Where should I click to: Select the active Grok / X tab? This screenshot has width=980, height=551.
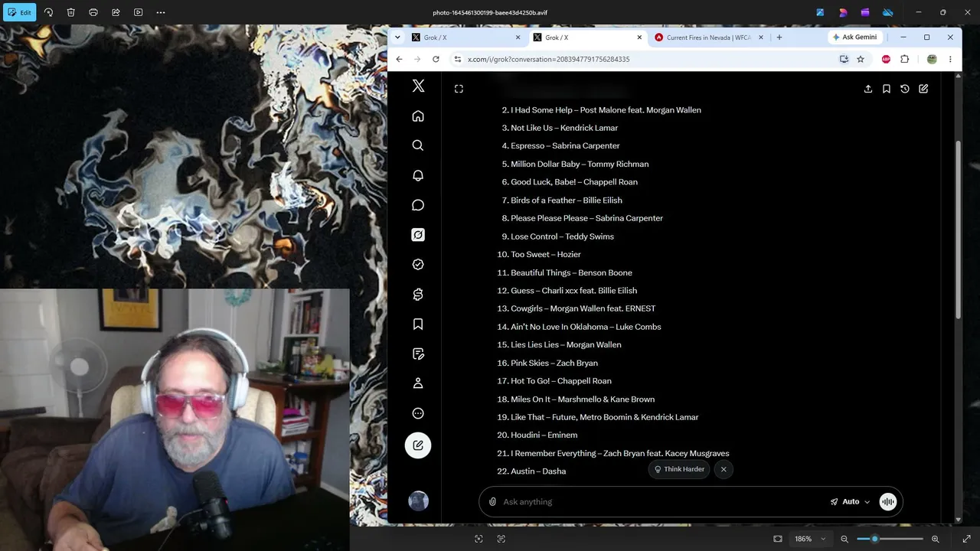588,37
